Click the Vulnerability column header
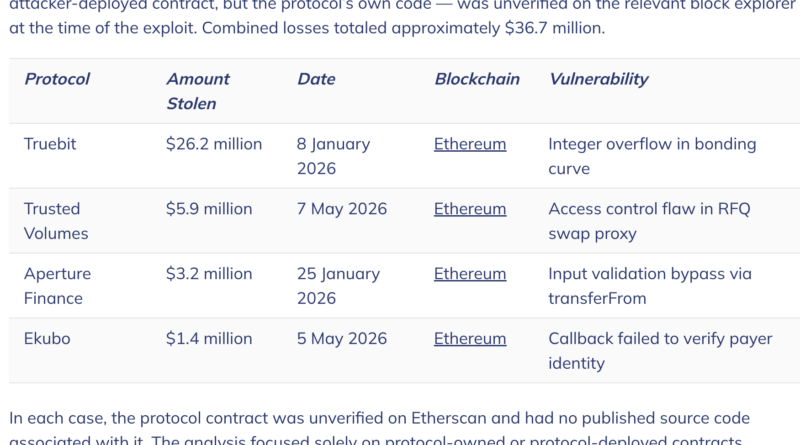 (598, 79)
